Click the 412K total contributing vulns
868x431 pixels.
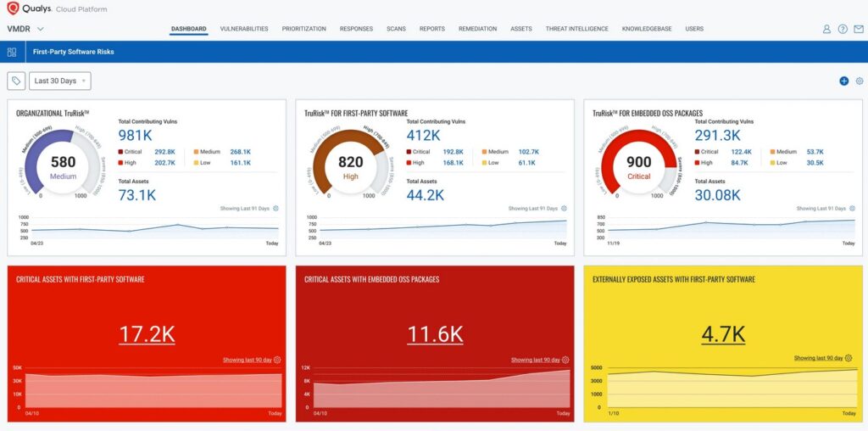point(424,136)
